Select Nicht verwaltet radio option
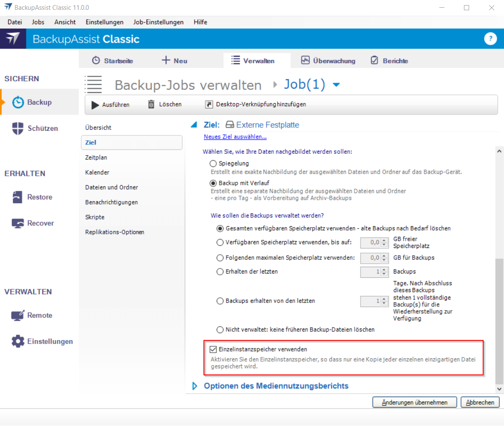Image resolution: width=504 pixels, height=426 pixels. click(220, 330)
